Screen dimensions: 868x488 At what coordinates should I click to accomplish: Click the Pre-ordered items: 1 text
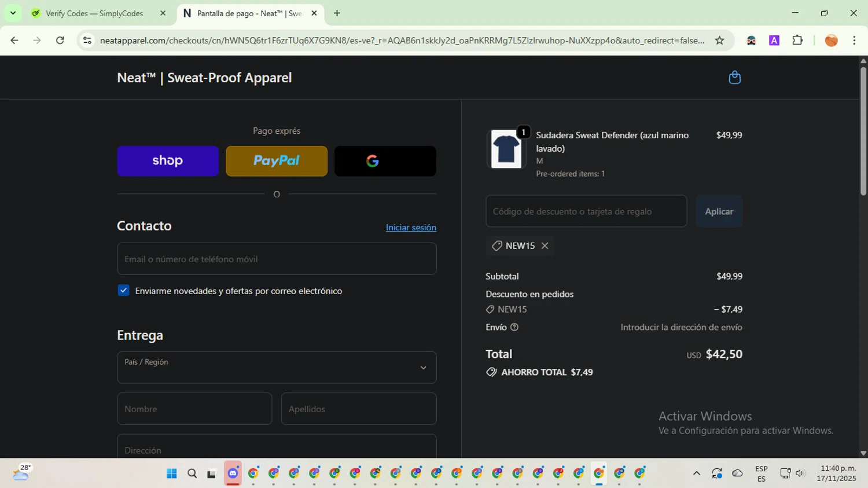pyautogui.click(x=571, y=174)
